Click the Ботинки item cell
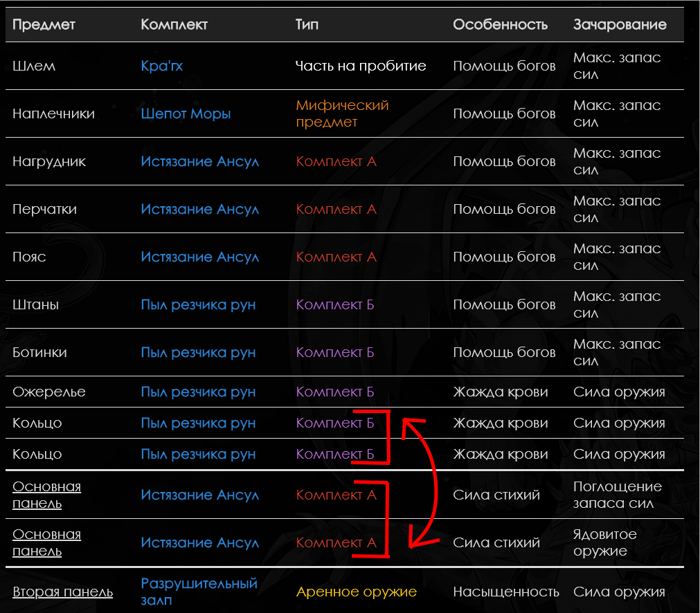This screenshot has width=700, height=613. [39, 352]
